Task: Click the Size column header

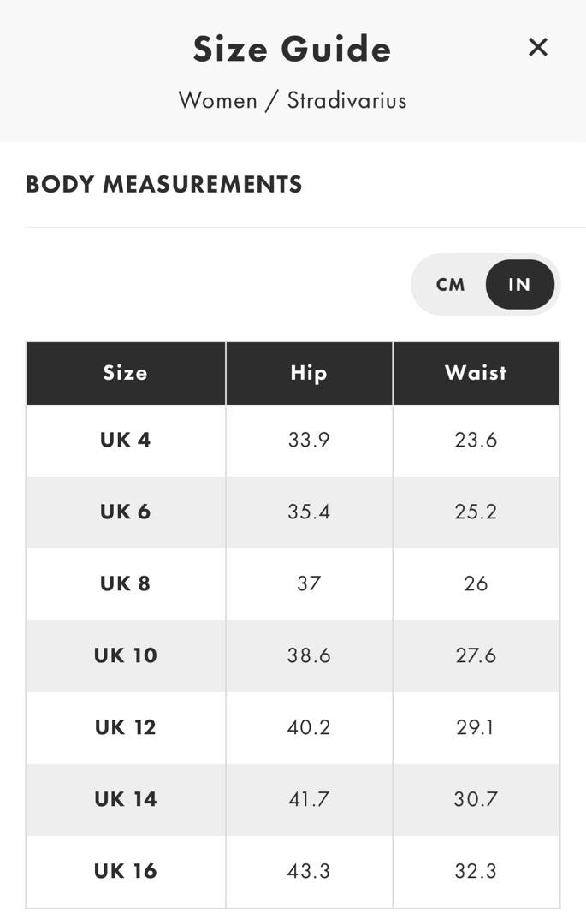Action: [x=126, y=373]
